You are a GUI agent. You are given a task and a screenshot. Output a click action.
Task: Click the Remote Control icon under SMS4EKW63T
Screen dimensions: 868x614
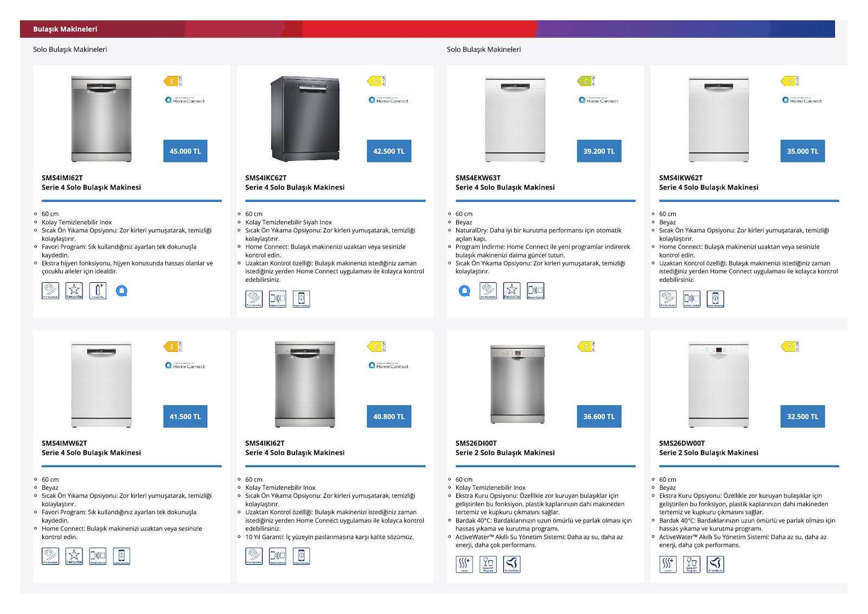[x=535, y=291]
